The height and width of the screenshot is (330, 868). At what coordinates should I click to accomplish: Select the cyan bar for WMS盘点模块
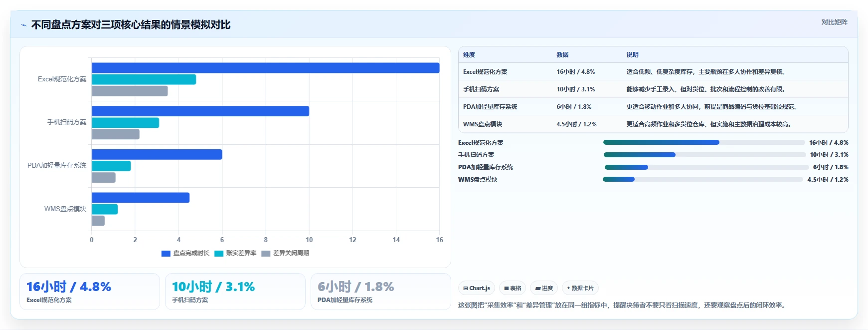[105, 209]
